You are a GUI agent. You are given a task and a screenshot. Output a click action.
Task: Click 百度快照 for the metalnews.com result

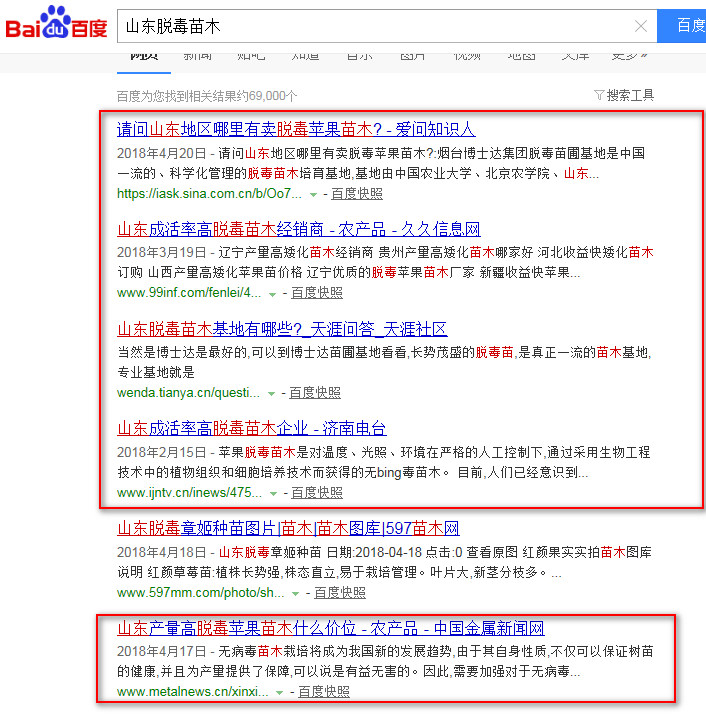coord(323,691)
